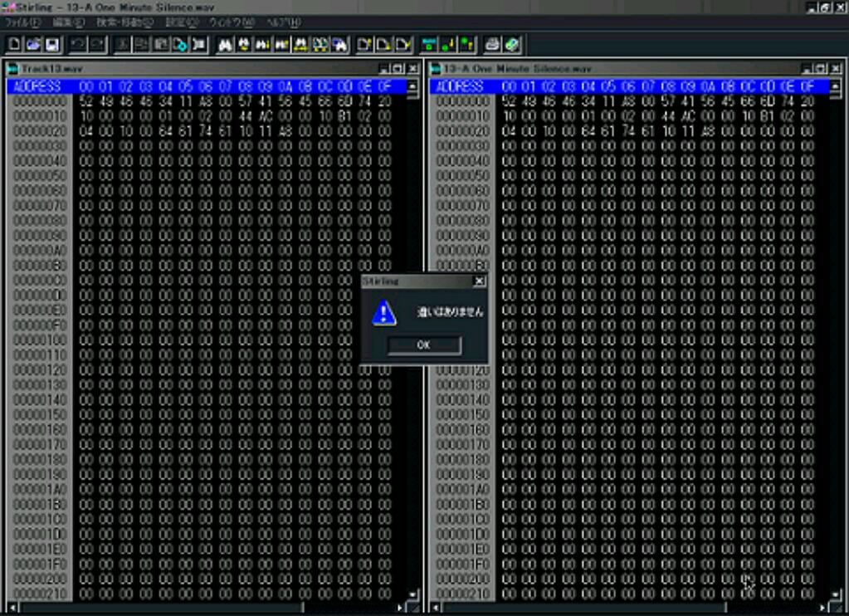Click scroll-down arrow in Track13.wav pane

point(413,594)
